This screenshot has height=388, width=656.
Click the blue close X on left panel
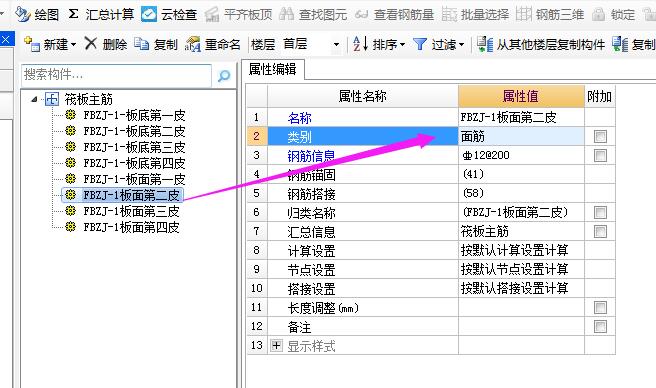tap(6, 40)
